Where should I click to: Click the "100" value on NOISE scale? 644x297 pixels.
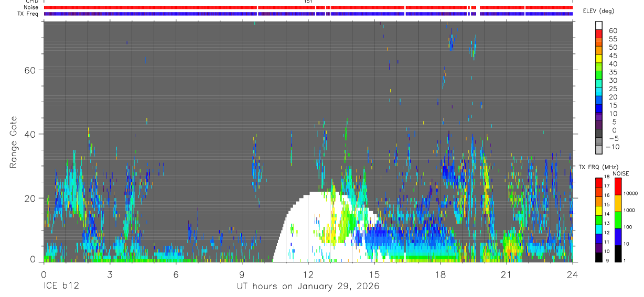[628, 227]
